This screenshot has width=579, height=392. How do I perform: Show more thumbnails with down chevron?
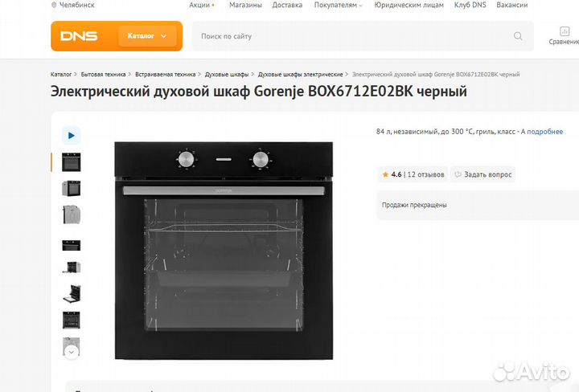(72, 352)
